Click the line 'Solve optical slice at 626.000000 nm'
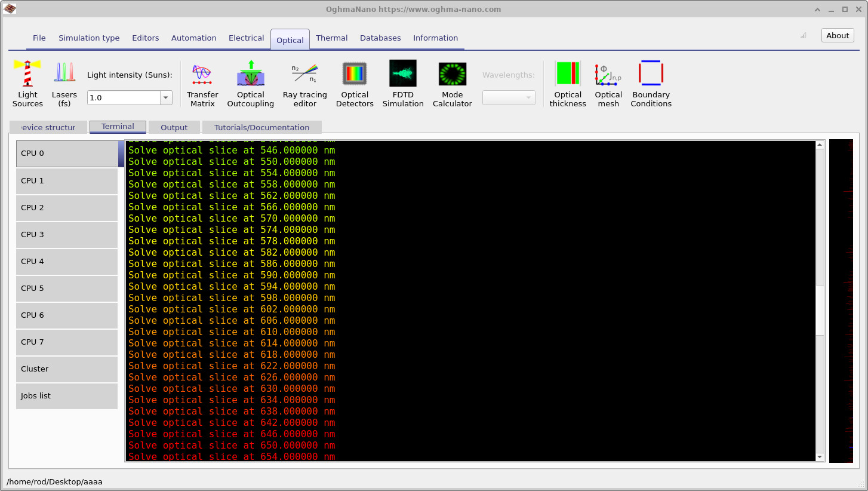Image resolution: width=868 pixels, height=491 pixels. point(232,378)
